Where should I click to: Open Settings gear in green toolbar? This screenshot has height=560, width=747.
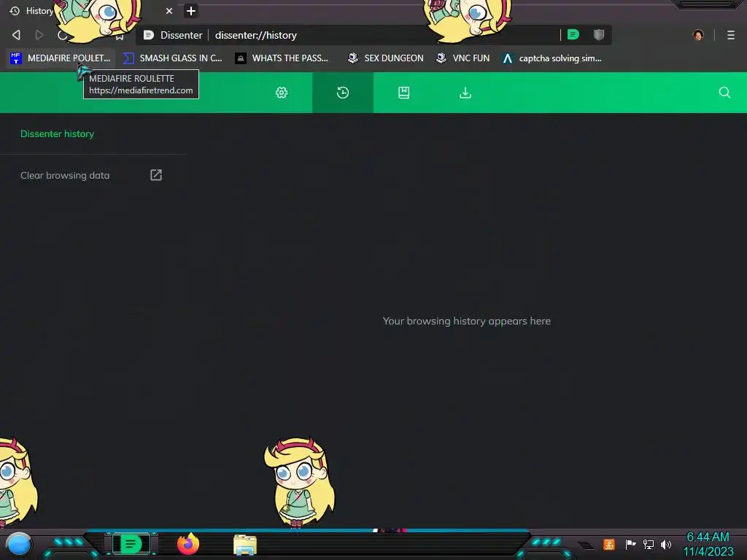coord(282,93)
